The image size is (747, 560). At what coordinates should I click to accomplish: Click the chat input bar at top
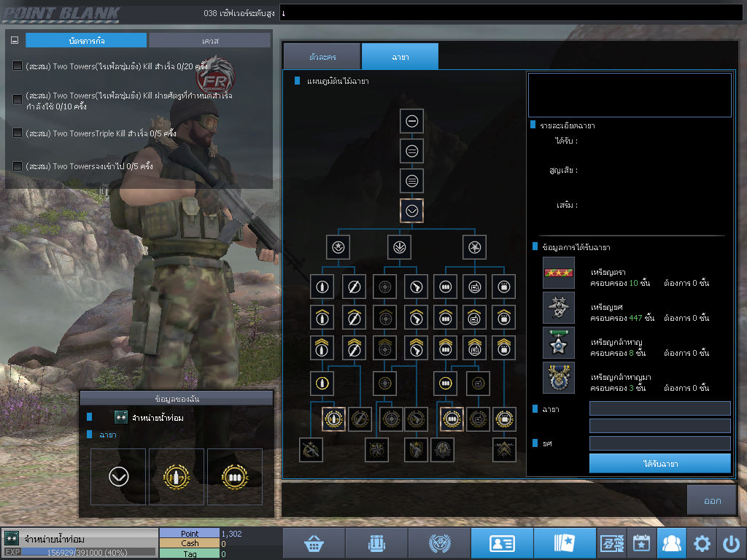click(511, 13)
